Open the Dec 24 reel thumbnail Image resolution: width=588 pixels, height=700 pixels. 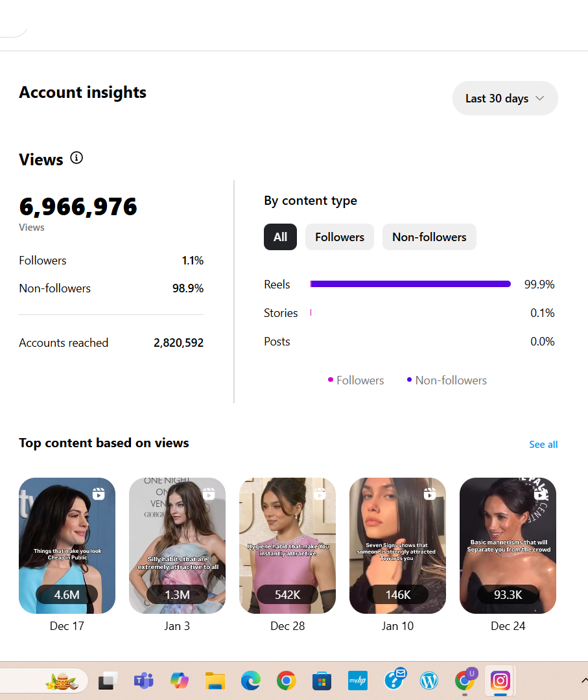[x=508, y=545]
